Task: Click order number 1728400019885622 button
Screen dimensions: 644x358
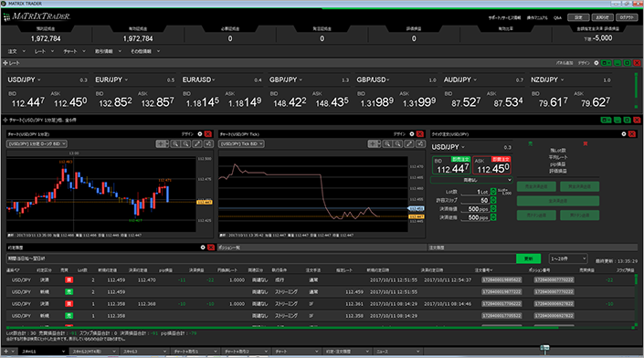Action: tap(501, 279)
